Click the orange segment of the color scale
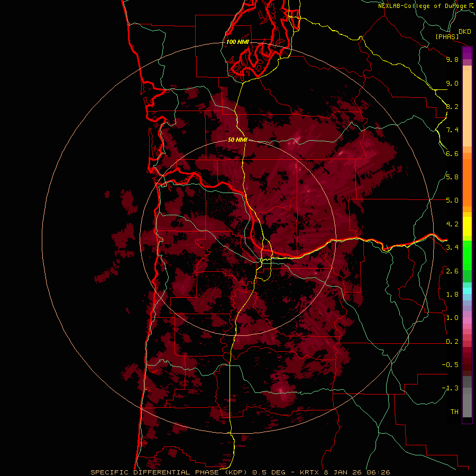476x476 pixels. pos(467,182)
